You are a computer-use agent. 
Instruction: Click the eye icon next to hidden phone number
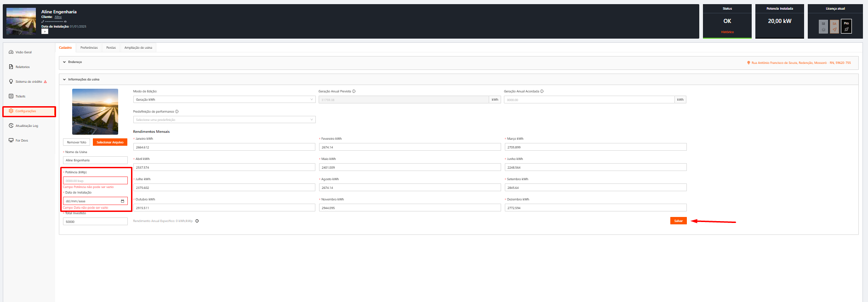point(65,22)
